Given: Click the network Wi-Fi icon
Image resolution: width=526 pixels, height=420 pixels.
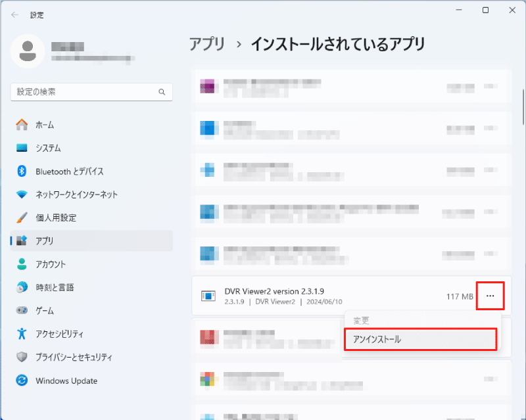Looking at the screenshot, I should [22, 195].
